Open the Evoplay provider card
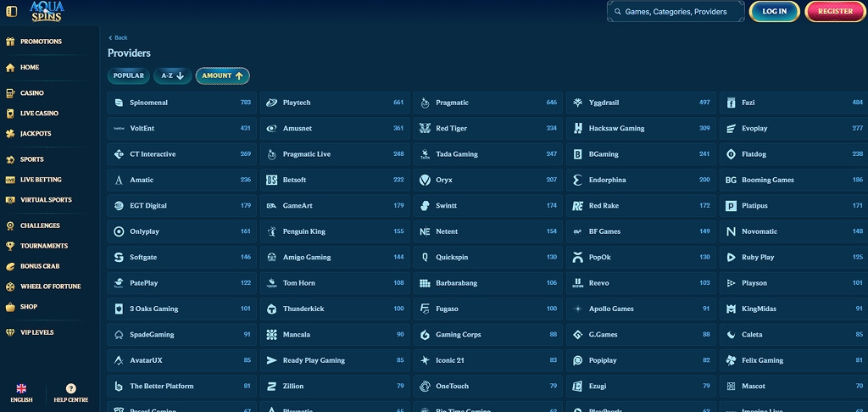 tap(793, 129)
